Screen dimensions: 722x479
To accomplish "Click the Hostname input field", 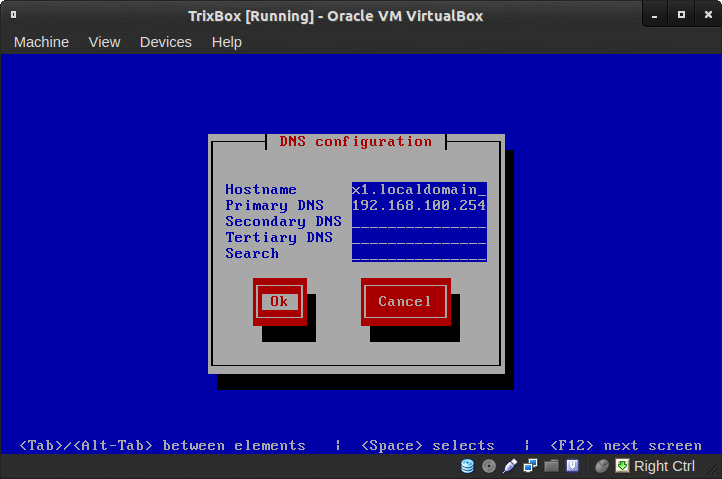I will (419, 190).
